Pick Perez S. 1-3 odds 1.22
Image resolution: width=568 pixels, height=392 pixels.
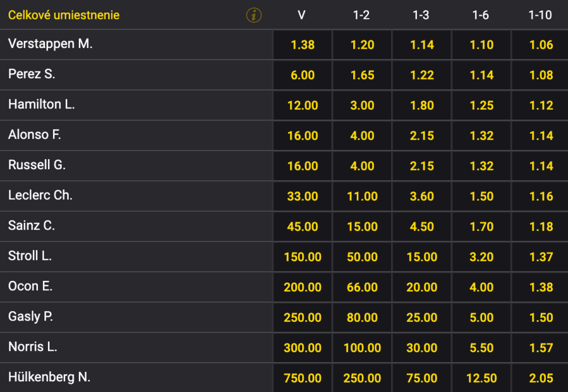(421, 75)
